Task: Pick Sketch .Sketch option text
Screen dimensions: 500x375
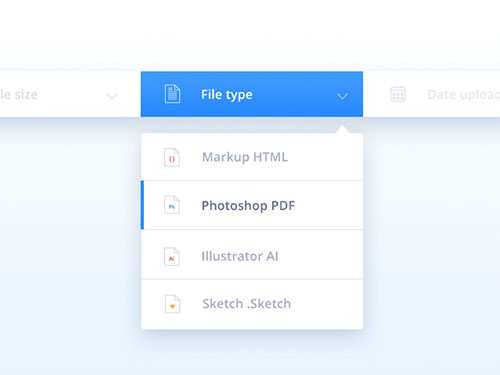Action: coord(247,304)
